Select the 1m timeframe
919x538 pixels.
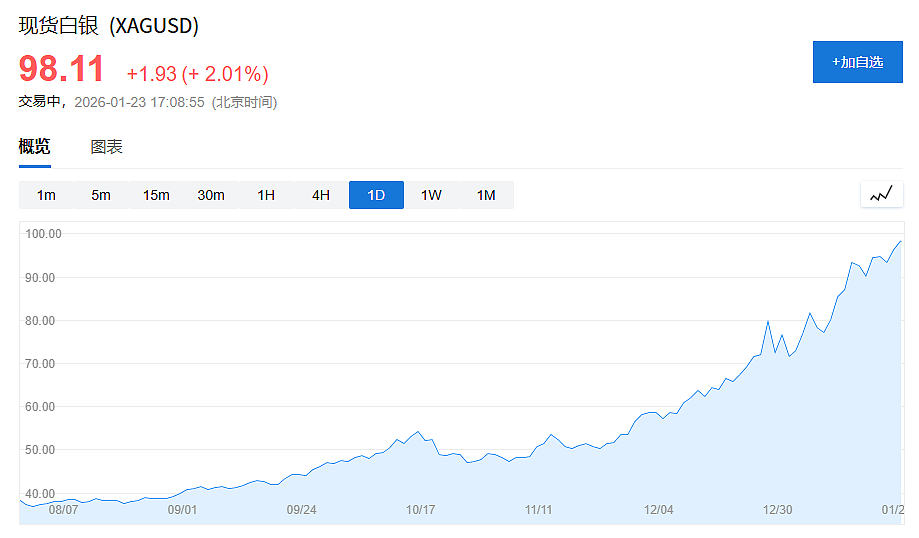(46, 195)
